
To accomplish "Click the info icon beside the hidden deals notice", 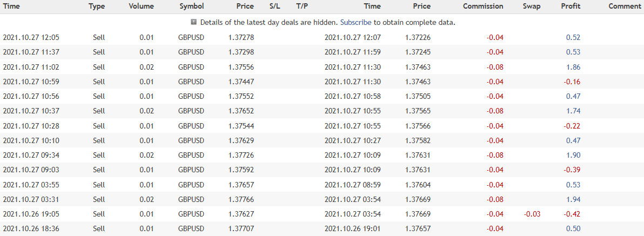I will [x=193, y=22].
